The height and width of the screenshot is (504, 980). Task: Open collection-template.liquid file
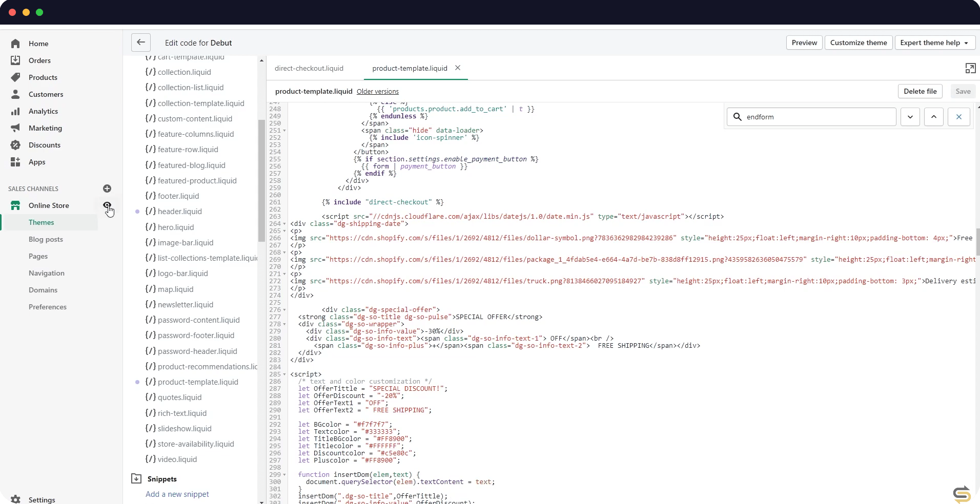[x=201, y=103]
